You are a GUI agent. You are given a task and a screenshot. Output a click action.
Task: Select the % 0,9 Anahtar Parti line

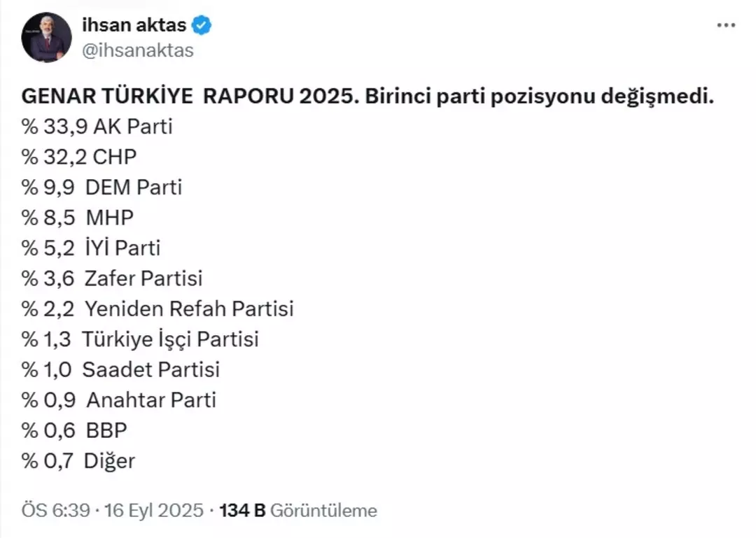click(119, 399)
